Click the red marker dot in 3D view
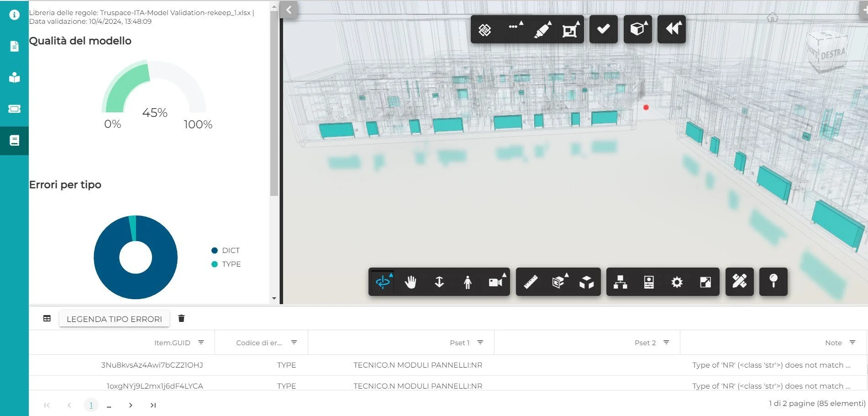 (646, 107)
